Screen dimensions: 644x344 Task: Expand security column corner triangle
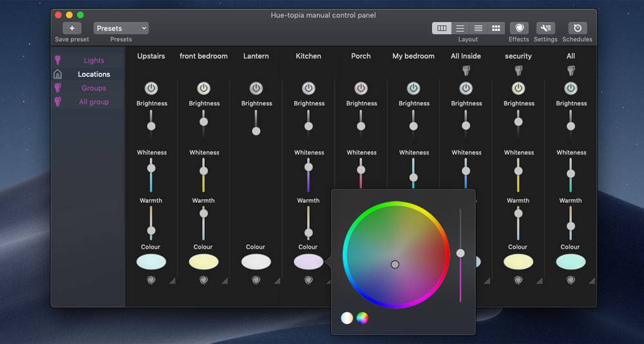click(540, 281)
